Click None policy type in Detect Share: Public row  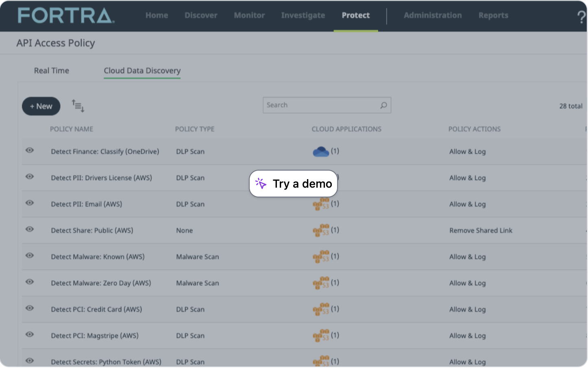point(185,230)
